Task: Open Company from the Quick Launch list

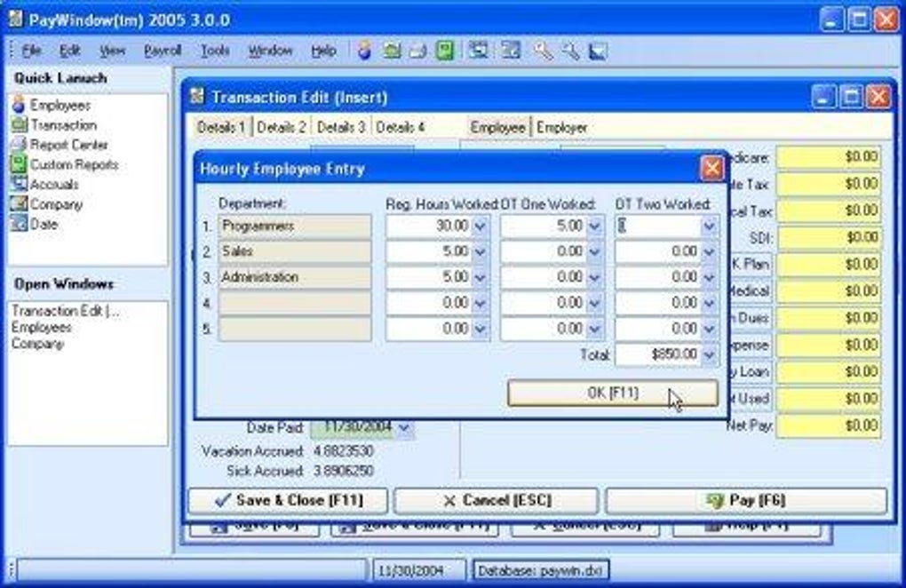Action: pos(47,204)
